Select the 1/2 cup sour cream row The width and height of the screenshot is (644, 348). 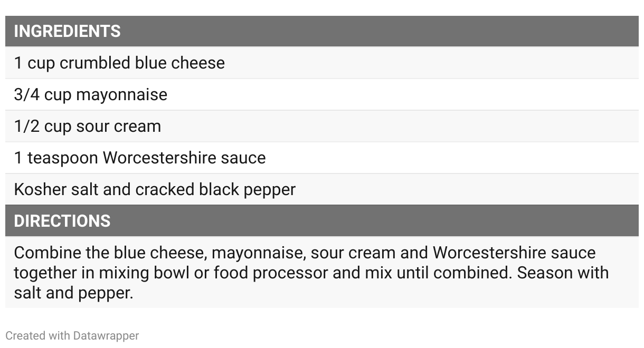click(322, 126)
